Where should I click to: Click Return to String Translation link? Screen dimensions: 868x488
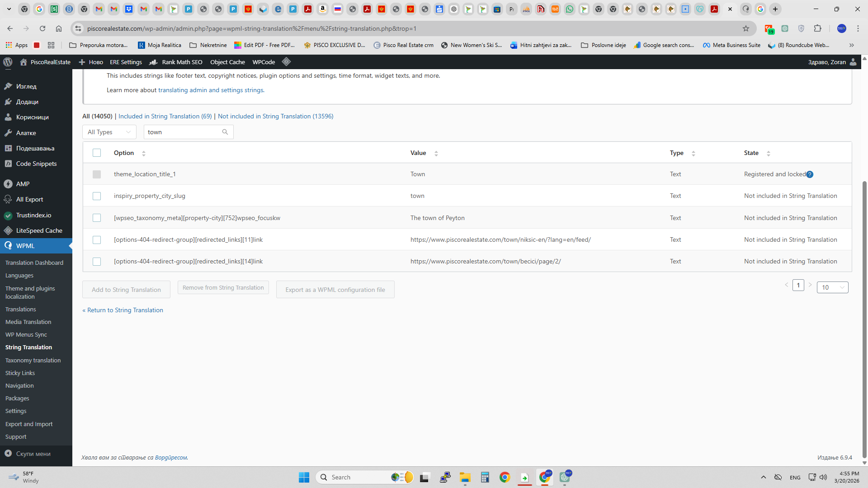coord(123,310)
